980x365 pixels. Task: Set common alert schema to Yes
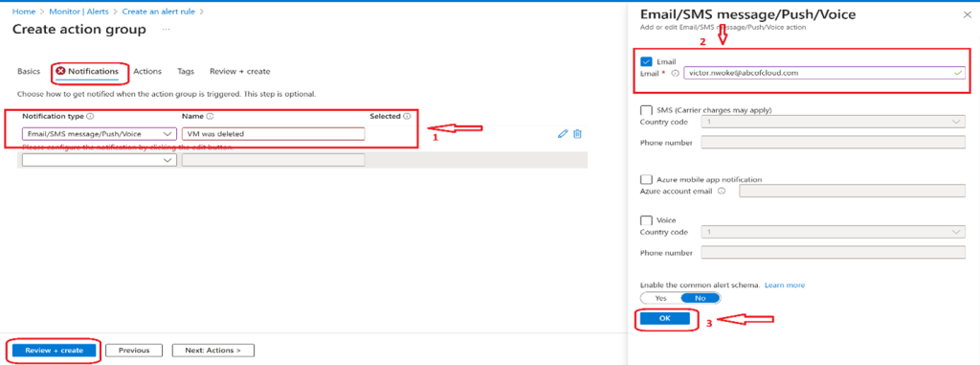pyautogui.click(x=660, y=298)
